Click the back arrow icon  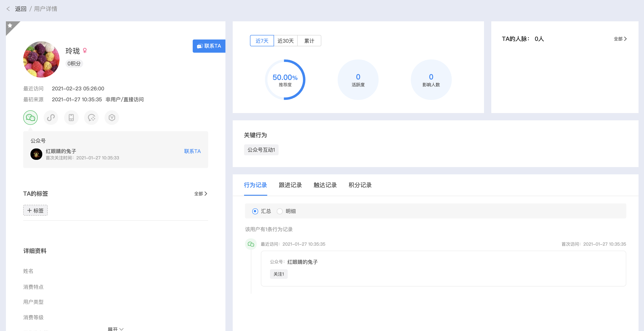pyautogui.click(x=8, y=9)
